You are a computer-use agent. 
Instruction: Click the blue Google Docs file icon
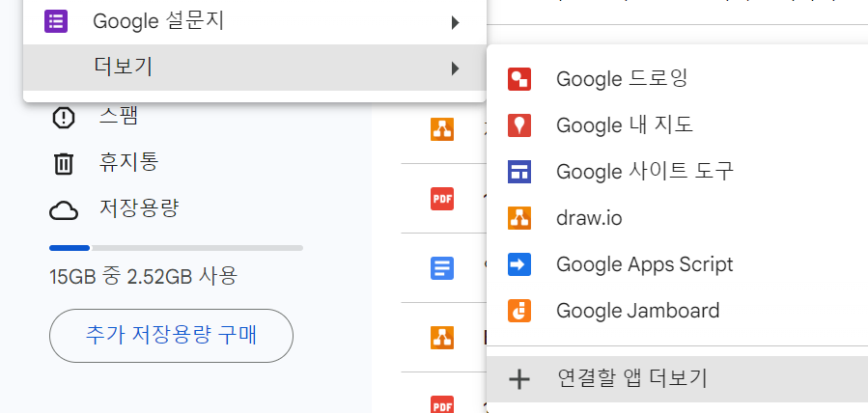[442, 268]
